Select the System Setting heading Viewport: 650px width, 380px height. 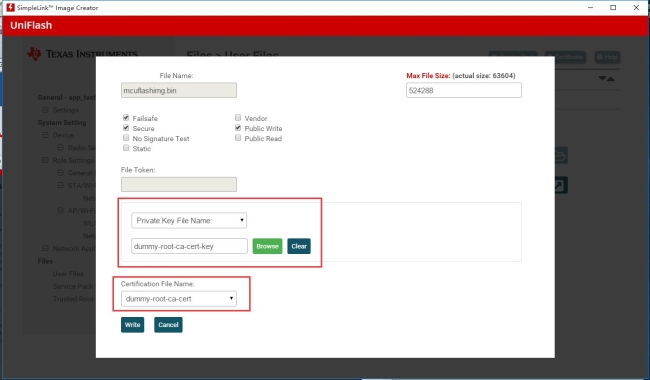pyautogui.click(x=62, y=123)
